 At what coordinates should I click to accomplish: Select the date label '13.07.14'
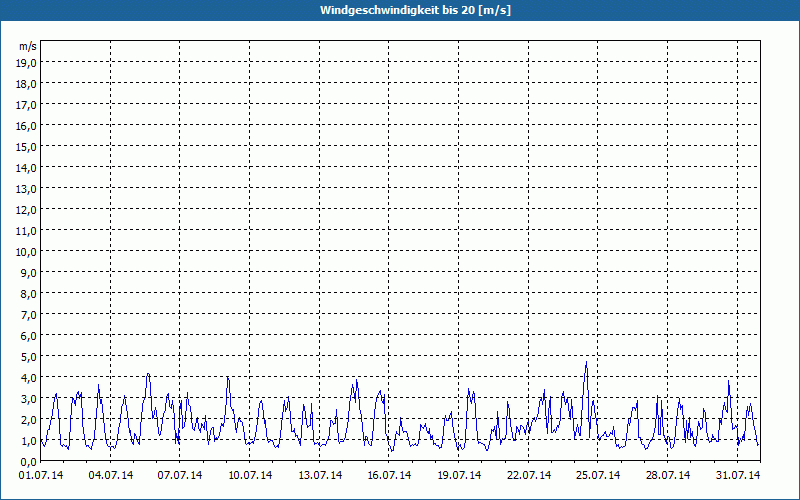(320, 476)
